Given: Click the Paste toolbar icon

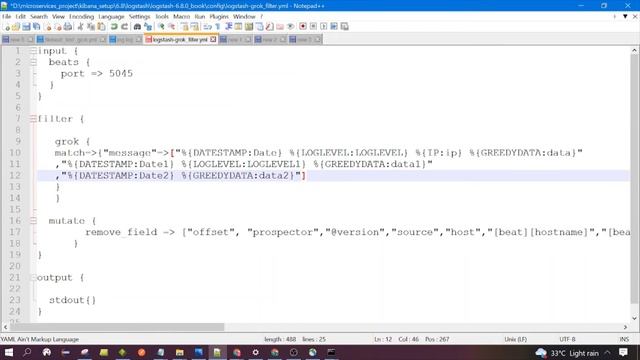Looking at the screenshot, I should point(101,27).
